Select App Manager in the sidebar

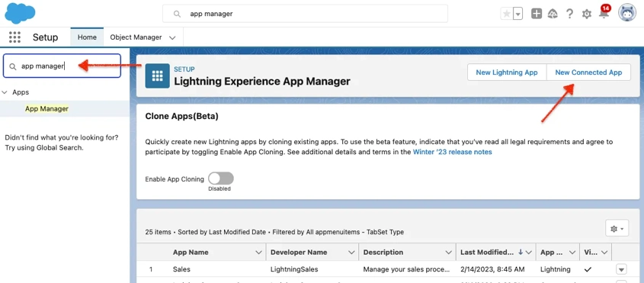tap(46, 108)
